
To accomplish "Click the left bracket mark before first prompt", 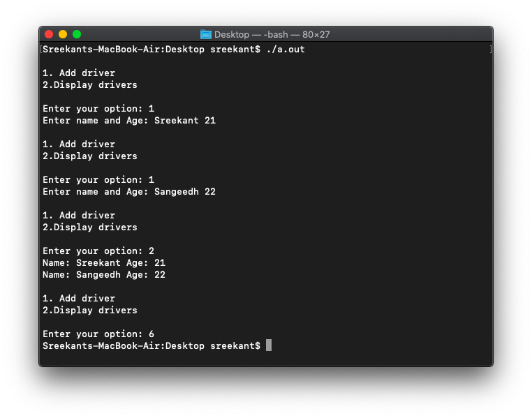I will tap(41, 49).
